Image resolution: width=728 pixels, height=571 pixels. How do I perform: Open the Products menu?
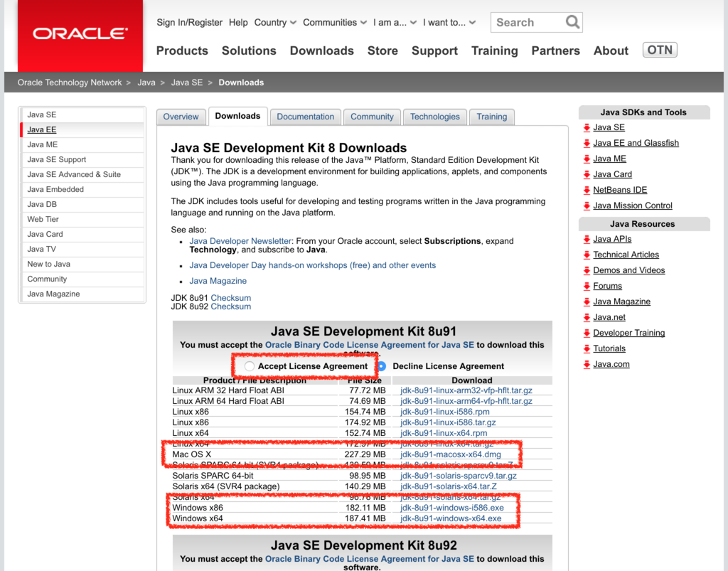tap(182, 50)
